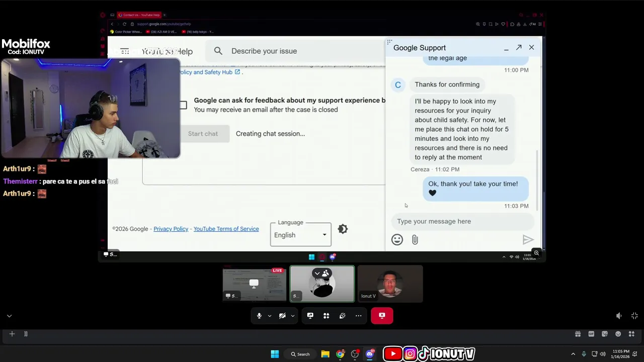Click the zoom magnifier on the shared stream
The height and width of the screenshot is (362, 644).
[536, 253]
